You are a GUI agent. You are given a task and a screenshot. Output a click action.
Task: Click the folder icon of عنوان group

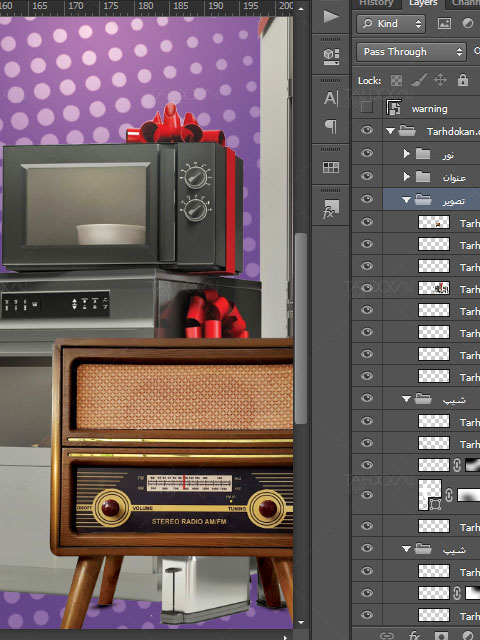(x=423, y=177)
